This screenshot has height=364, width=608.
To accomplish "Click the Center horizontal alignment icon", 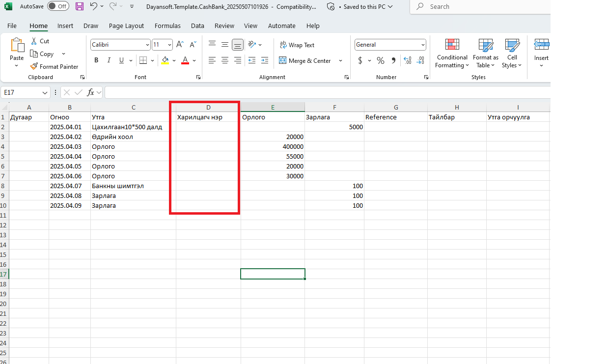I will [x=225, y=60].
